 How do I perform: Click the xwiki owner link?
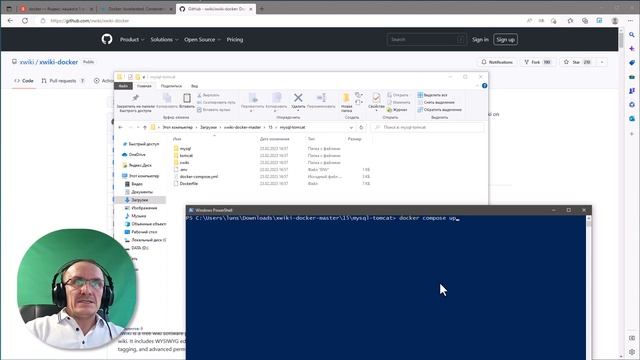[x=27, y=62]
